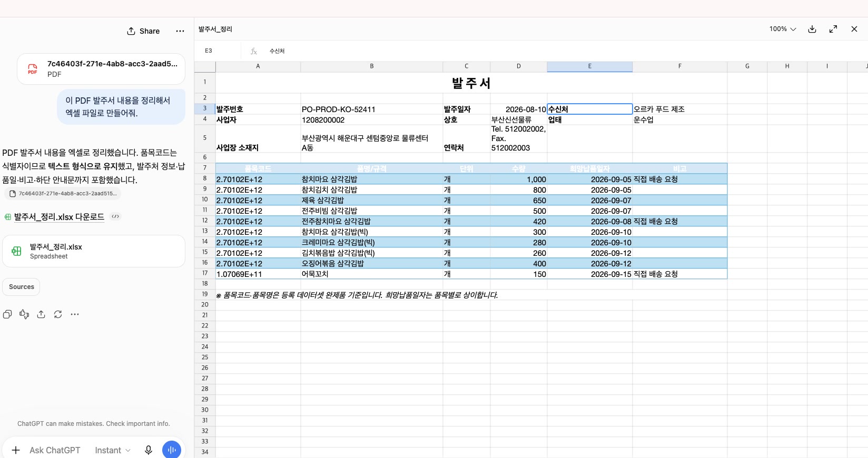The width and height of the screenshot is (868, 458).
Task: Open the three-dot menu beside Share
Action: tap(180, 31)
